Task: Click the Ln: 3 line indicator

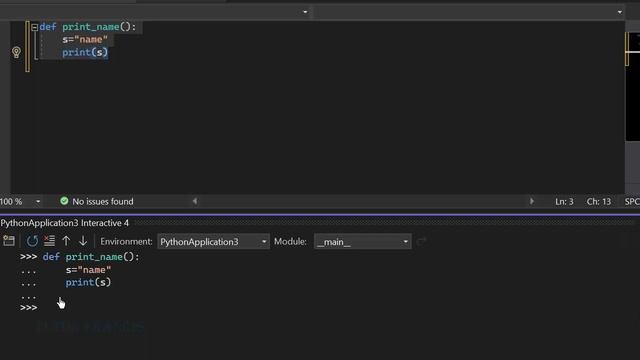Action: click(564, 202)
